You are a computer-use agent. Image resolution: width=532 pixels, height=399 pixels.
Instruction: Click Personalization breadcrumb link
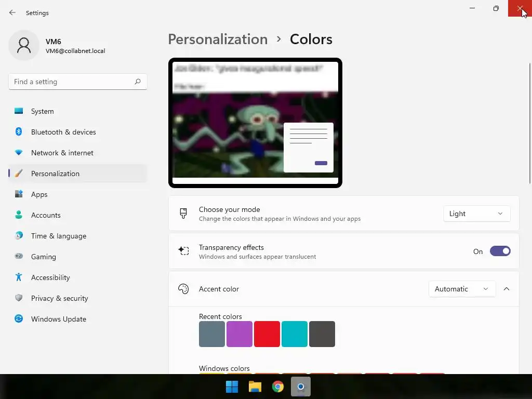coord(218,39)
